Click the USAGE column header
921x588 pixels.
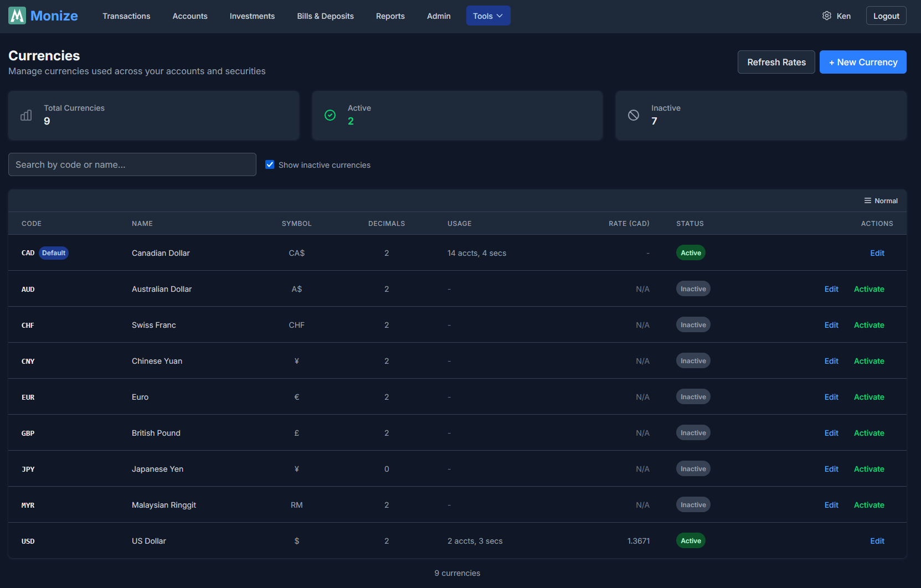click(x=460, y=224)
